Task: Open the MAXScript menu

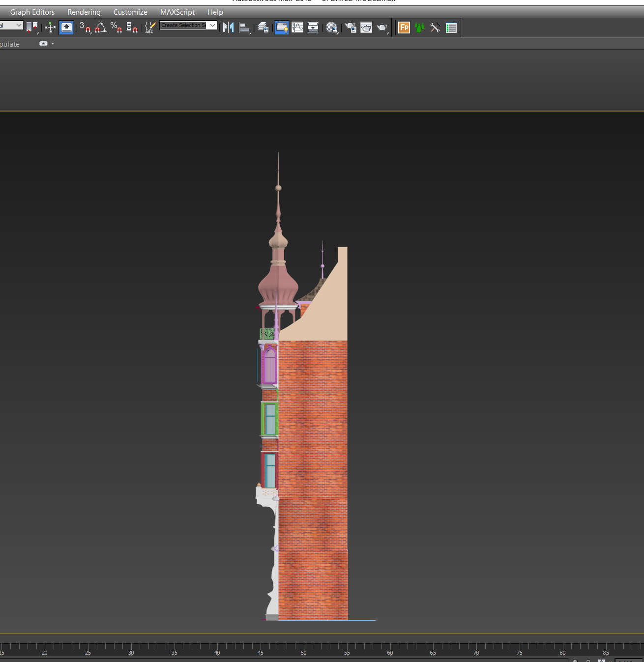Action: pos(177,12)
